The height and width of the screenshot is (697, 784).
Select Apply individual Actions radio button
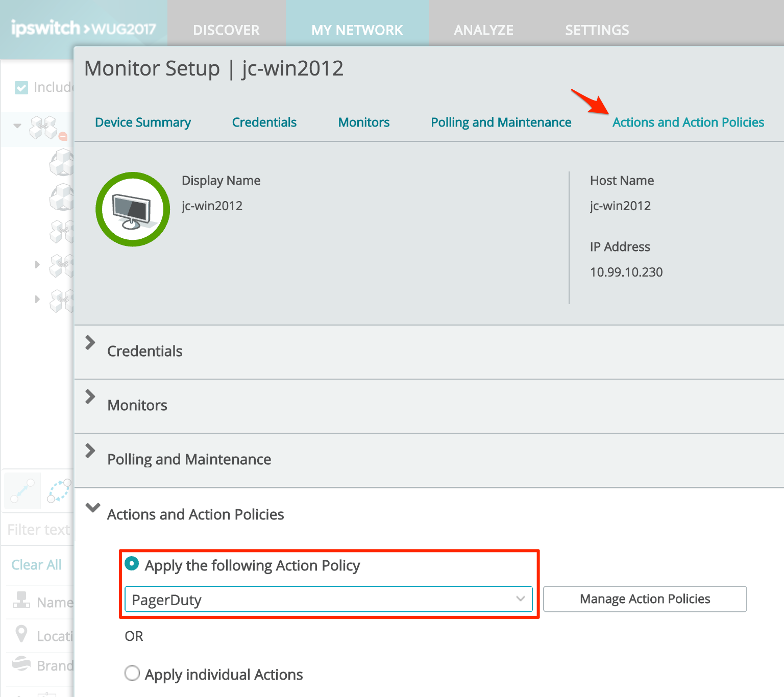[x=132, y=674]
